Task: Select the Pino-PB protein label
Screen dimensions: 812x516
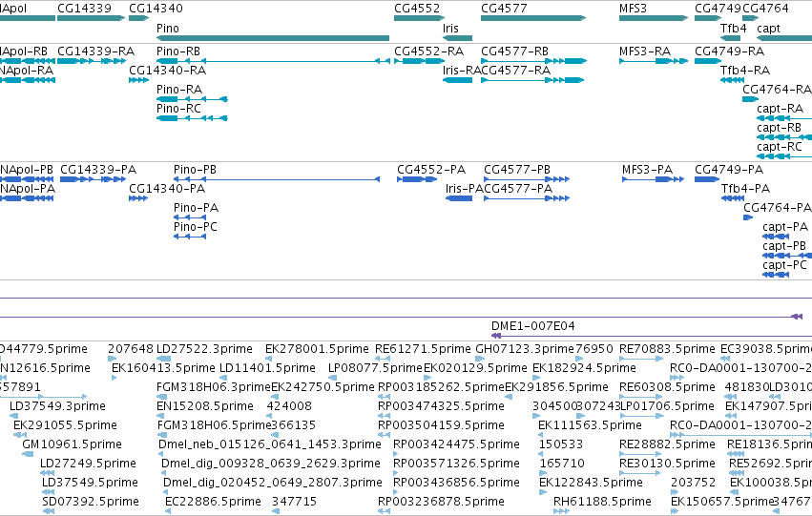Action: click(x=196, y=170)
